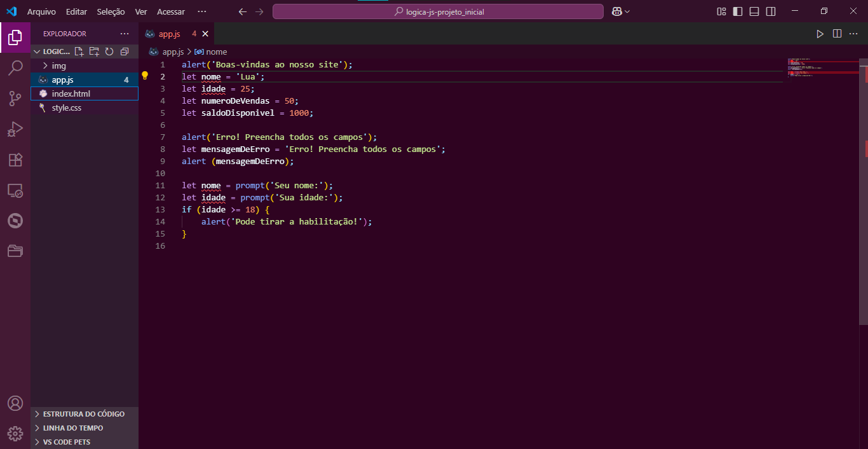
Task: Open index.html from the Explorer
Action: tap(85, 93)
